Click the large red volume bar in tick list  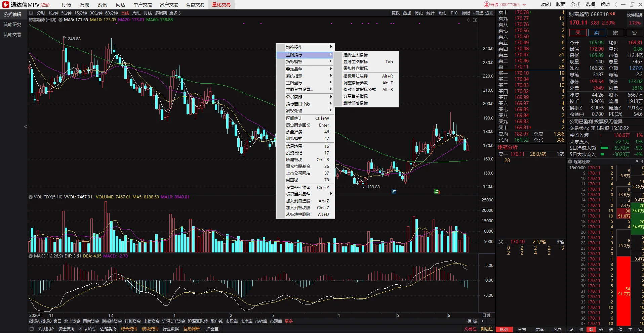[x=623, y=291]
